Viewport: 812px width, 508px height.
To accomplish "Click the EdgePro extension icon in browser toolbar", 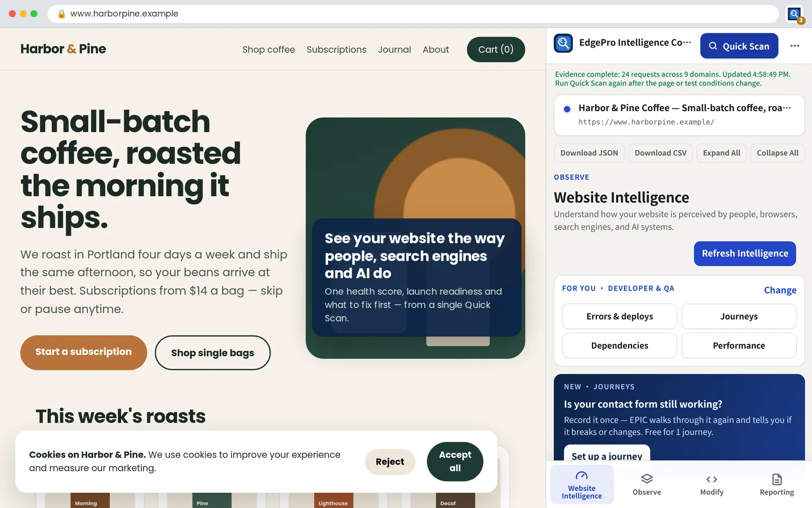I will pyautogui.click(x=794, y=14).
